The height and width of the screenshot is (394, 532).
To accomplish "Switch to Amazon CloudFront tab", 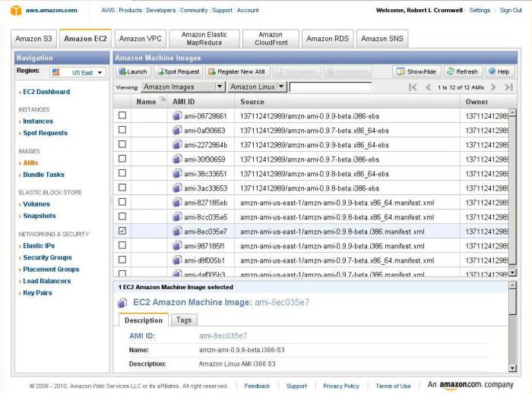I will [271, 39].
